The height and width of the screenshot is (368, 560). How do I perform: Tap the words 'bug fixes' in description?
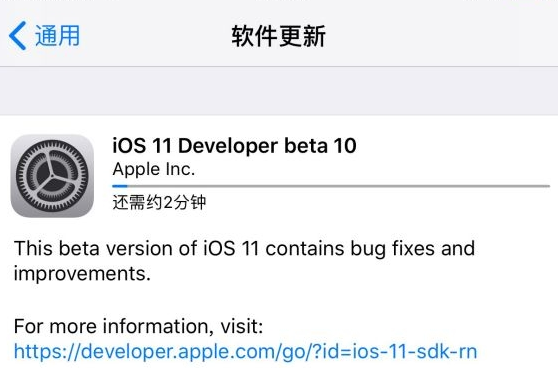click(393, 249)
